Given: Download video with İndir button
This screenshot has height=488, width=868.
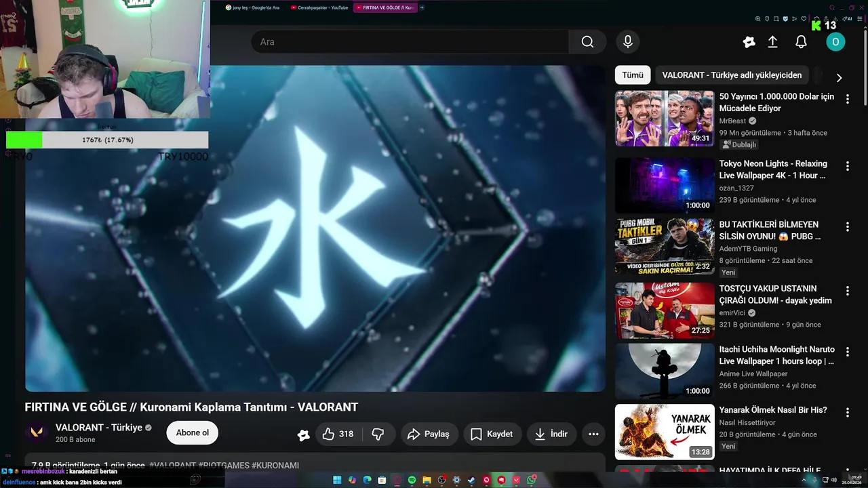Looking at the screenshot, I should click(551, 434).
